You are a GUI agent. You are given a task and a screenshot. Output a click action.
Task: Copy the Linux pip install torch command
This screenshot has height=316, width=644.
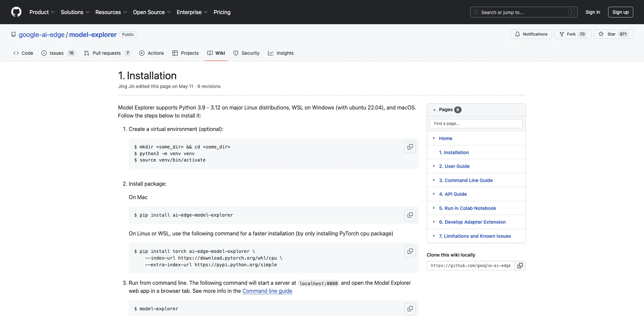pos(410,252)
